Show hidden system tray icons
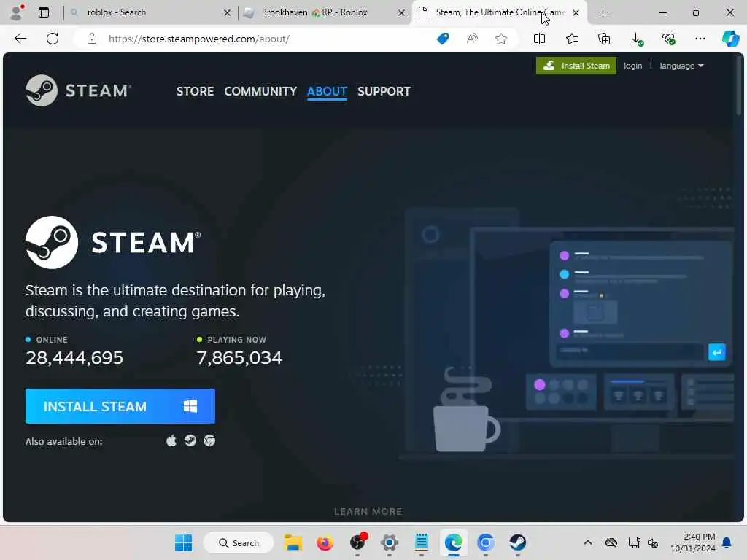The width and height of the screenshot is (747, 560). 588,542
